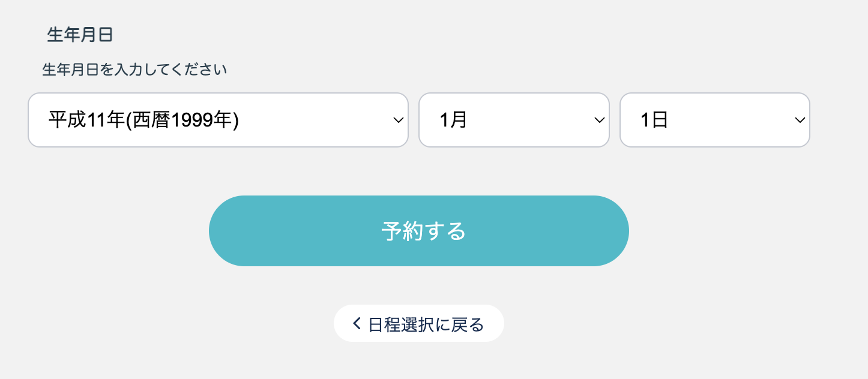Pick a different birth day
868x379 pixels.
(x=715, y=120)
